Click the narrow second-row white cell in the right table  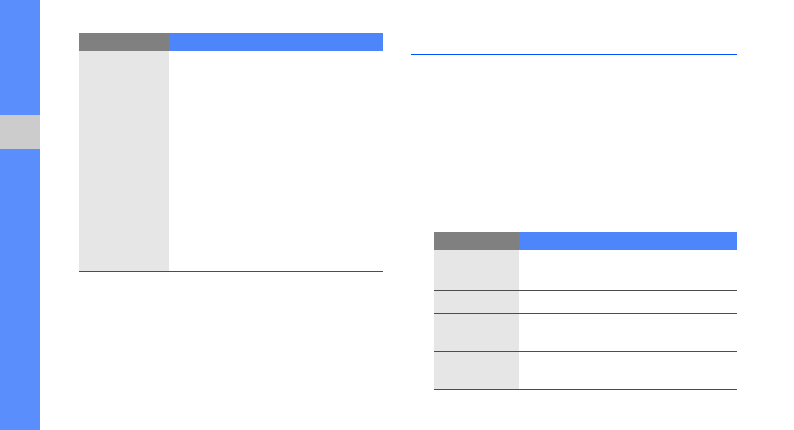coord(628,302)
